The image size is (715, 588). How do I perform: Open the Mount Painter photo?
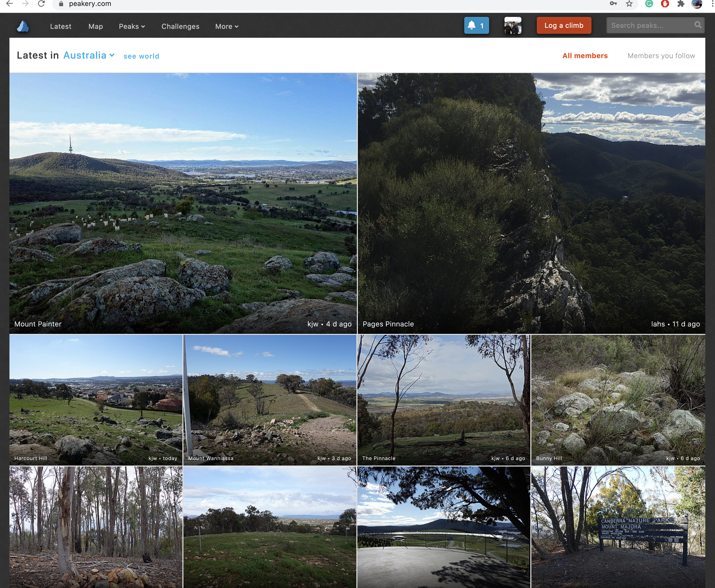click(x=183, y=203)
